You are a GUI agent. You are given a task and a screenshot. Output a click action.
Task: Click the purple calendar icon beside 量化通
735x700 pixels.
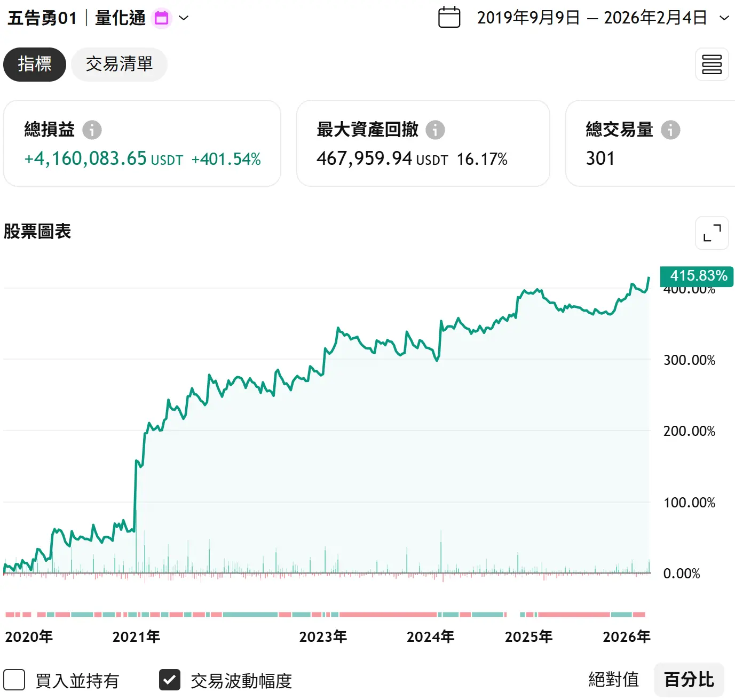click(x=161, y=18)
